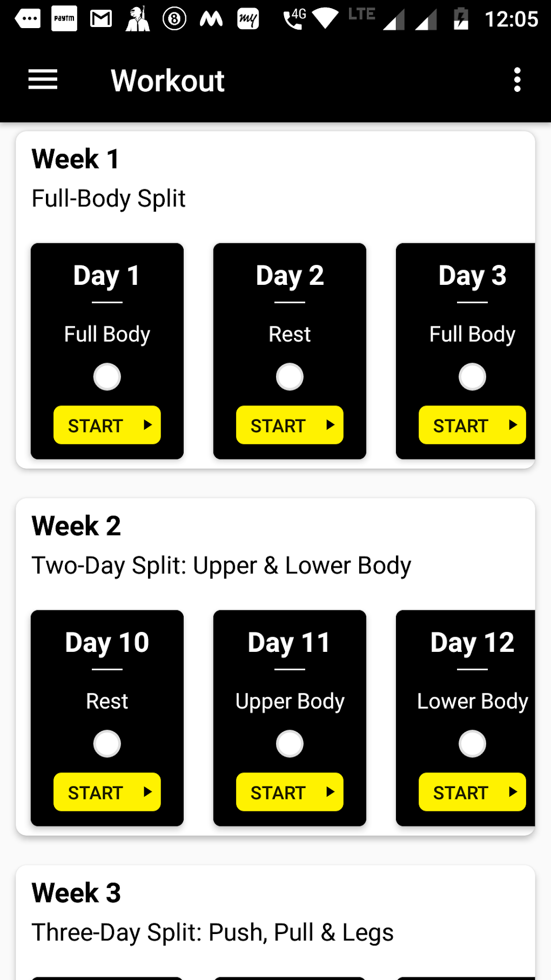Check off Day 12 Lower Body circle
Viewport: 551px width, 980px height.
pyautogui.click(x=472, y=744)
